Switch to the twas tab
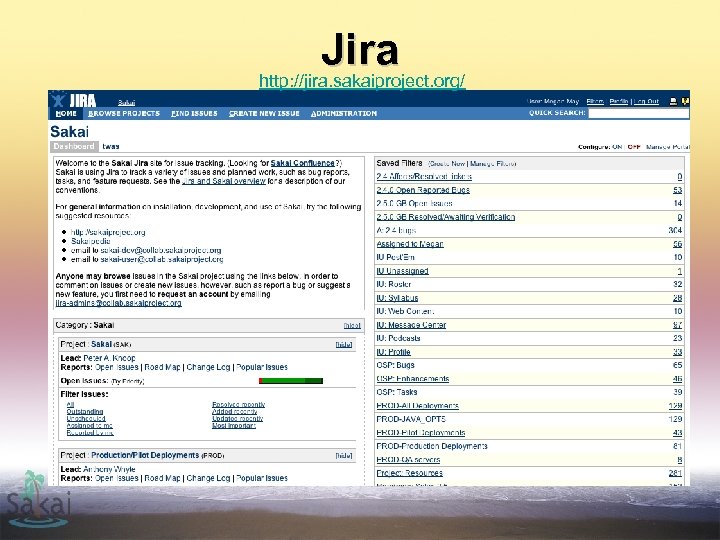 [111, 146]
